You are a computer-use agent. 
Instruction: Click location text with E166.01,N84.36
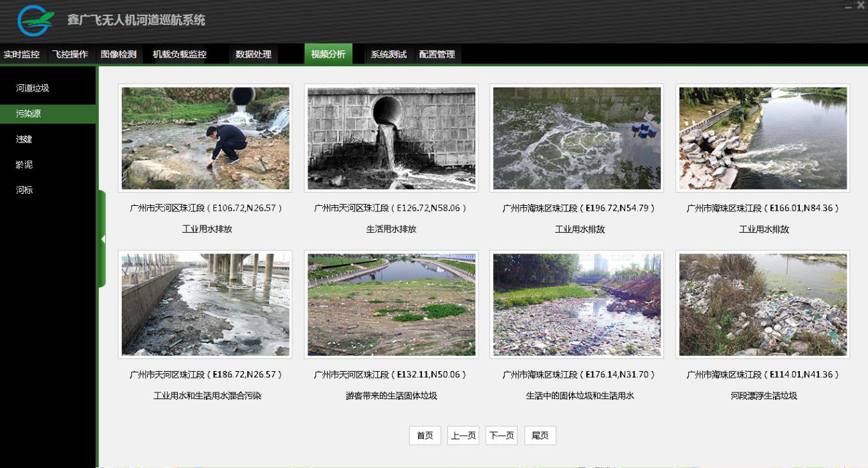pyautogui.click(x=764, y=209)
